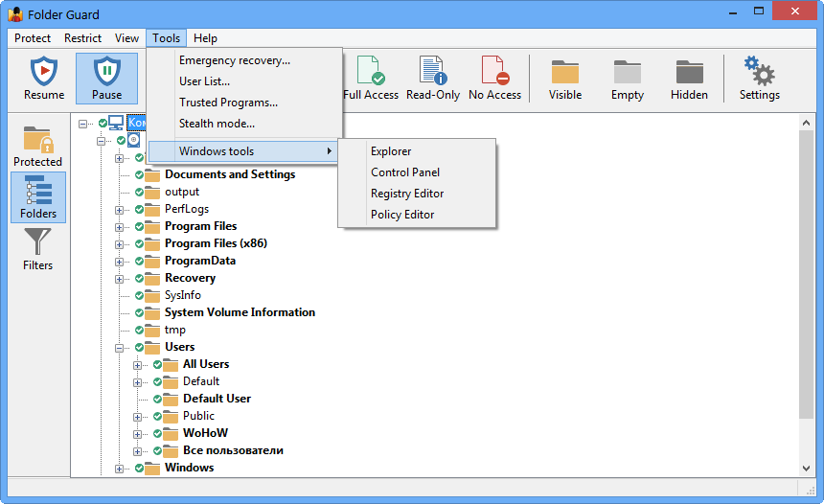Click the vertical scrollbar thumb
The image size is (824, 504).
[806, 274]
